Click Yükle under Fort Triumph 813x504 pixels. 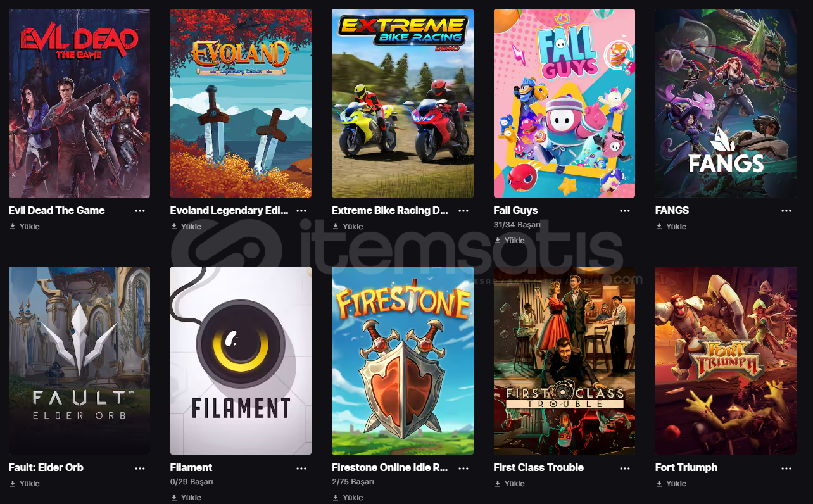click(676, 484)
